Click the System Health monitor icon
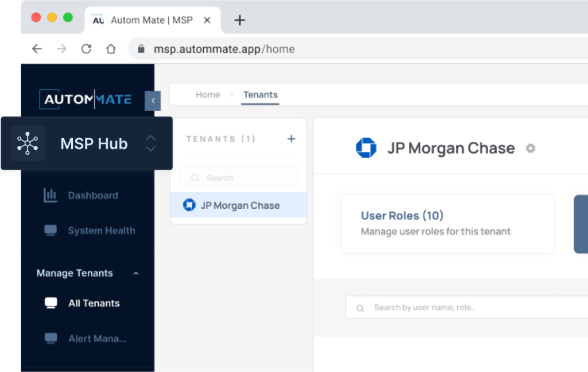The height and width of the screenshot is (372, 588). coord(51,231)
